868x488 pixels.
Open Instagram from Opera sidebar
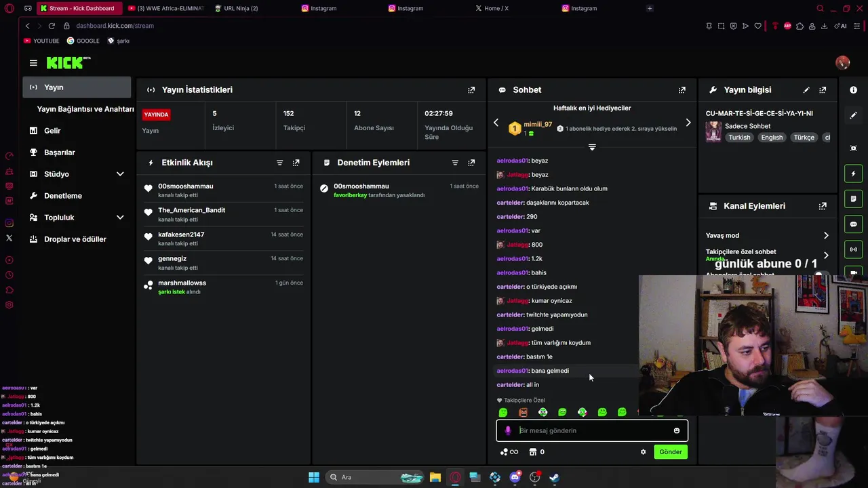point(9,223)
